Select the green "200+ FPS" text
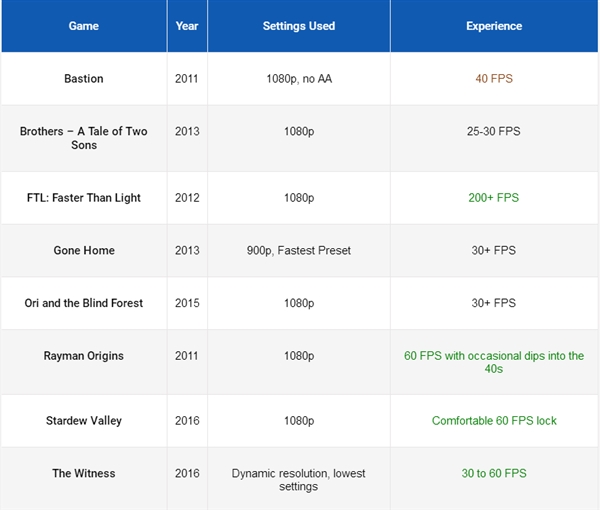This screenshot has height=510, width=600. point(494,198)
